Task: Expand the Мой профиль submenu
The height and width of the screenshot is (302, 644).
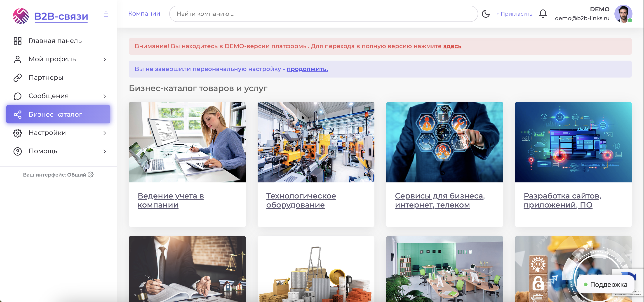Action: point(105,59)
